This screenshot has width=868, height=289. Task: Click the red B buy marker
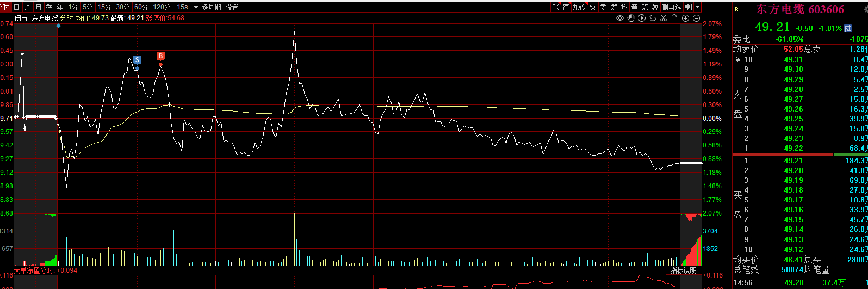[x=160, y=56]
